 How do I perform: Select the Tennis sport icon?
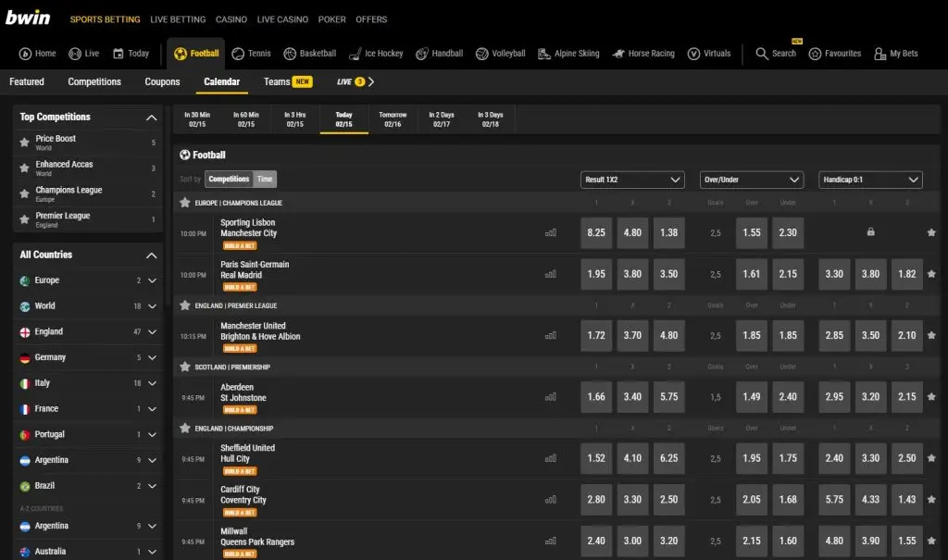pos(238,54)
